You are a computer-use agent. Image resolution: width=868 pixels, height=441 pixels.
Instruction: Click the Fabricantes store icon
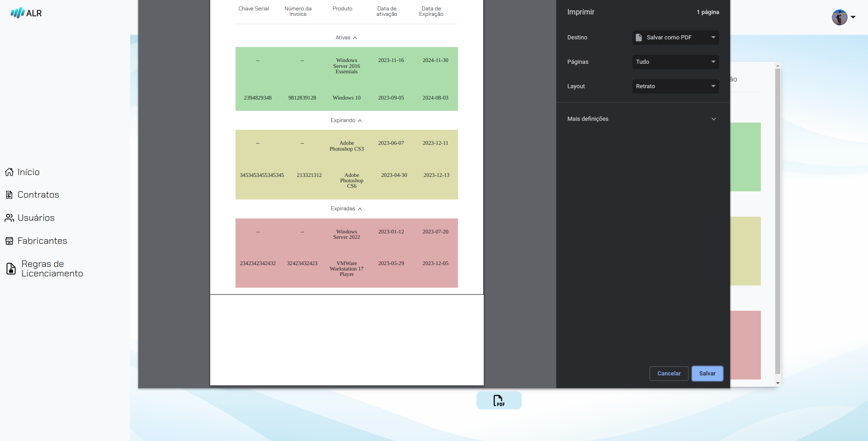pyautogui.click(x=9, y=241)
